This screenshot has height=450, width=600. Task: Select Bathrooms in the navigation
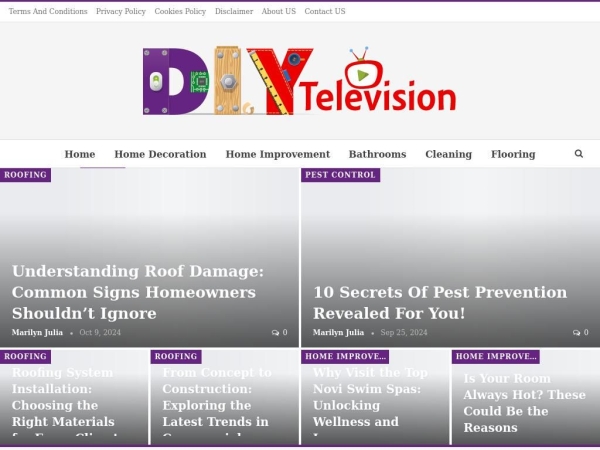point(377,154)
